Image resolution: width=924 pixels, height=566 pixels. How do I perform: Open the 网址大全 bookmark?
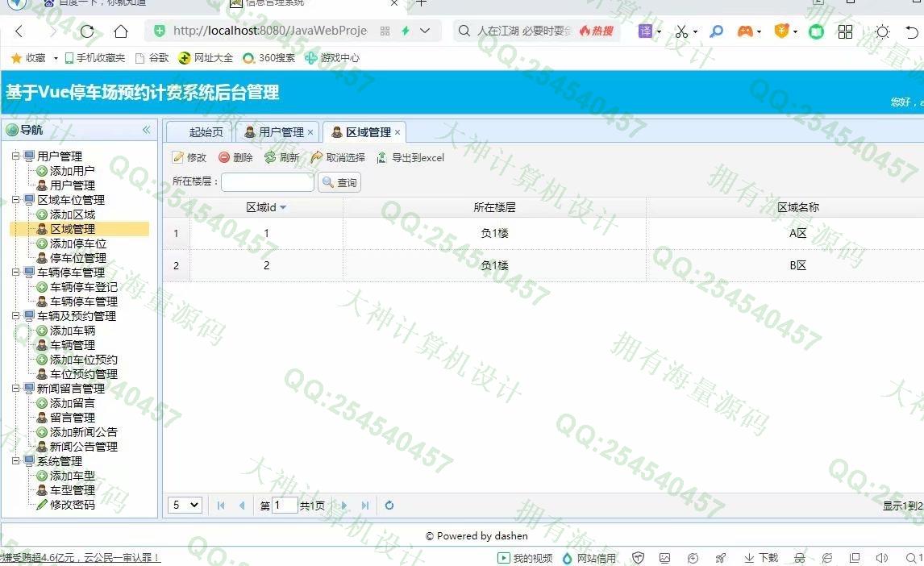[x=206, y=58]
